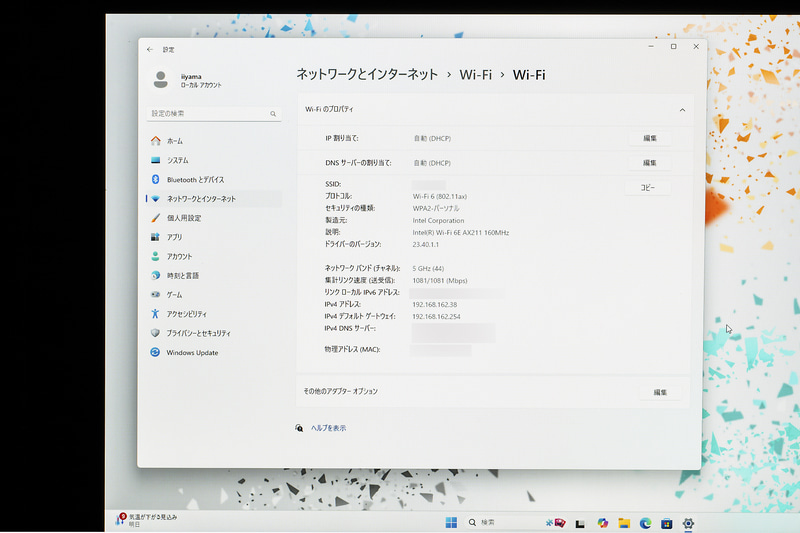Image resolution: width=800 pixels, height=533 pixels.
Task: Click the 1081/1081 (Mbps) link speed
Action: [x=440, y=281]
